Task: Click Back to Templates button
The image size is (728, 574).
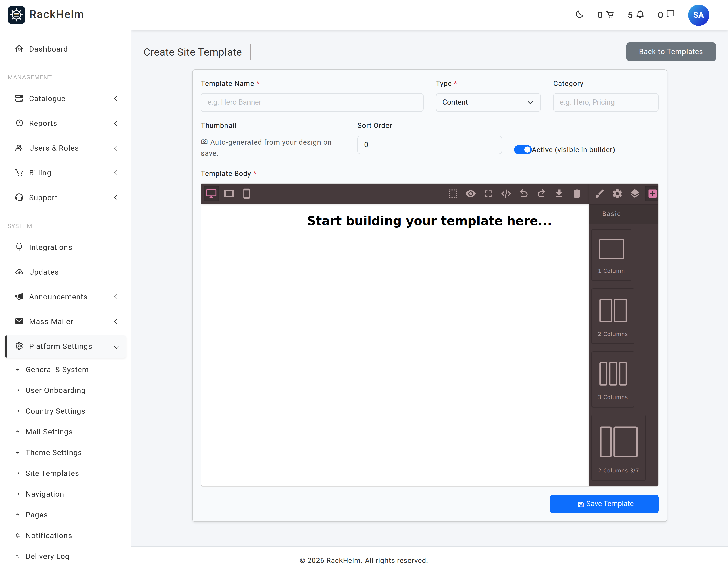Action: click(x=671, y=52)
